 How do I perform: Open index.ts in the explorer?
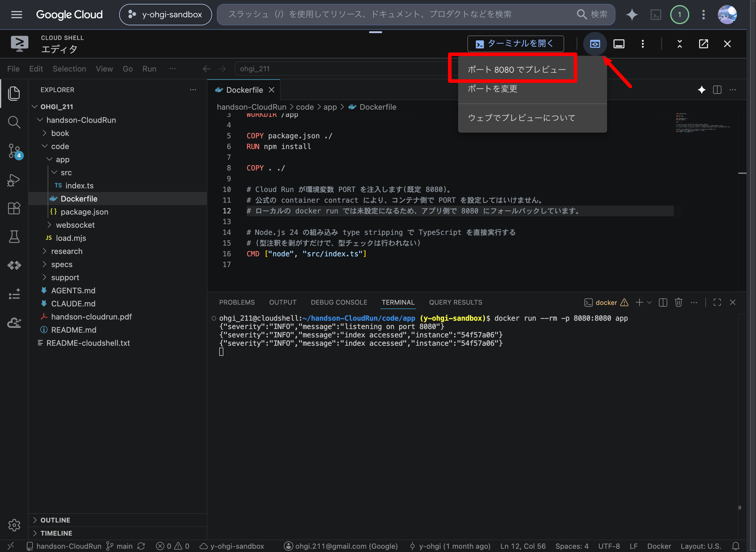click(x=80, y=185)
